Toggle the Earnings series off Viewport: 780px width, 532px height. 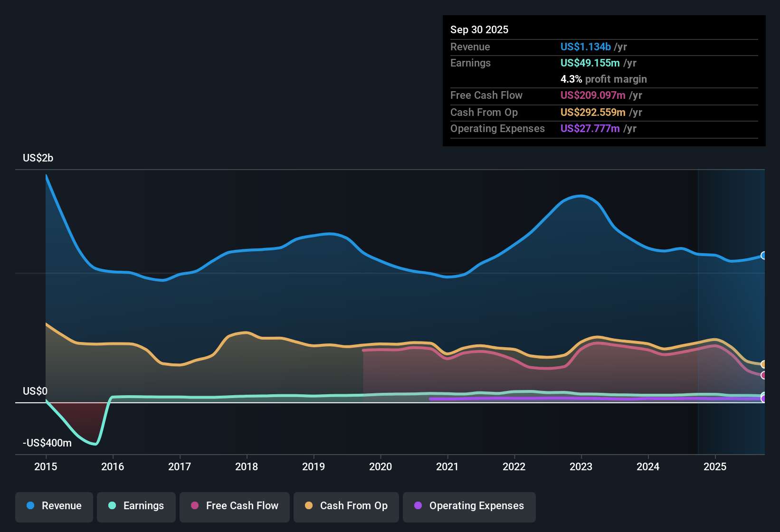click(x=136, y=506)
